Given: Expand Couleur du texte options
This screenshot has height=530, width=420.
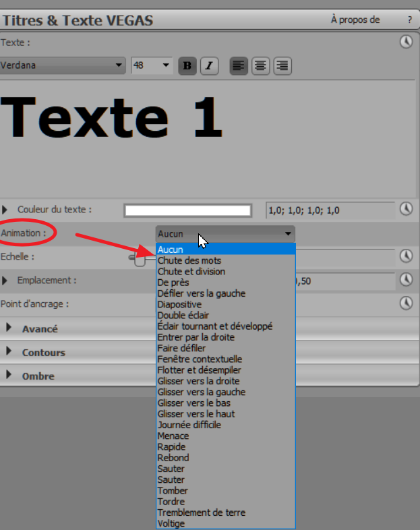Looking at the screenshot, I should pyautogui.click(x=5, y=210).
